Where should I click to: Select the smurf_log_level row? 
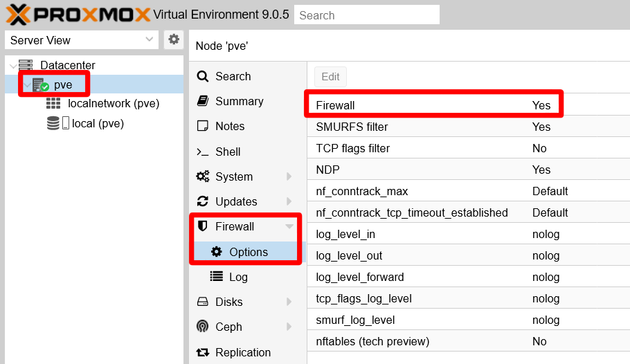point(469,320)
